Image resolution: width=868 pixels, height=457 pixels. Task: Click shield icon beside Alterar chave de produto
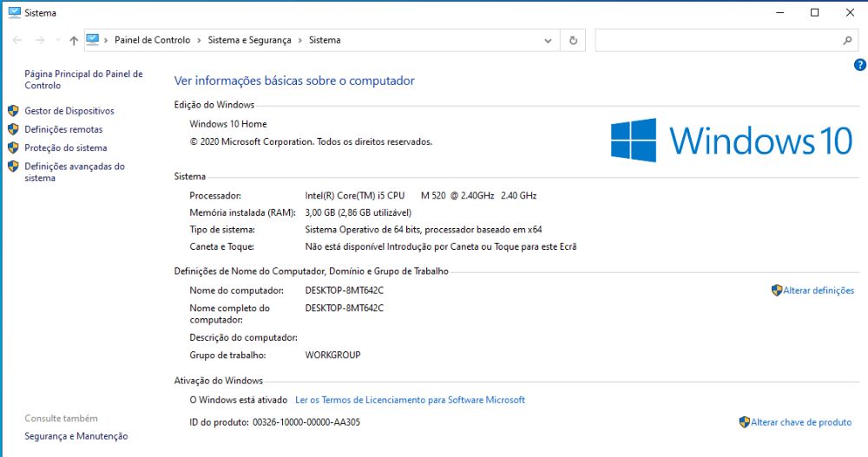(745, 422)
